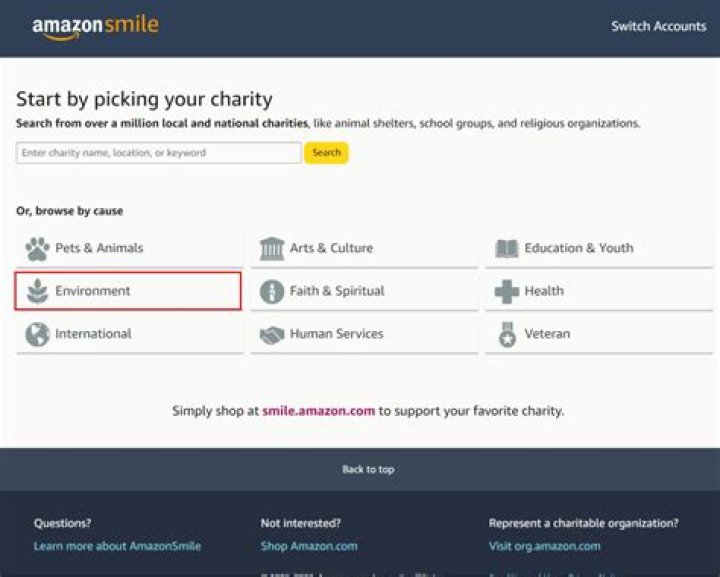Focus the charity name search field
The width and height of the screenshot is (720, 577).
click(158, 153)
